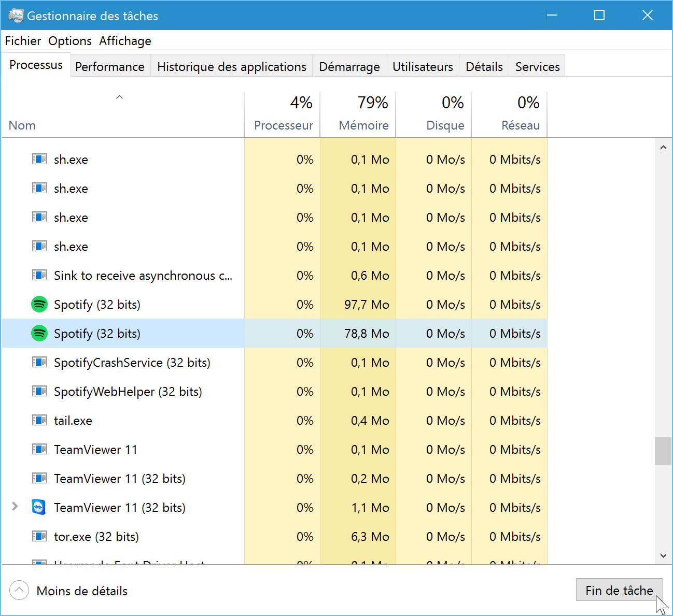Select SpotifyCrashService (32 bits) process name
The height and width of the screenshot is (616, 673).
[132, 363]
